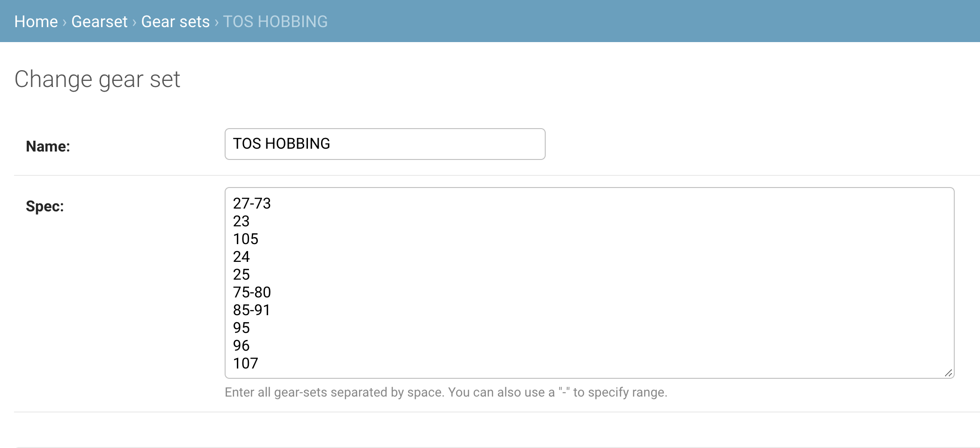
Task: Click the Name label
Action: point(47,146)
